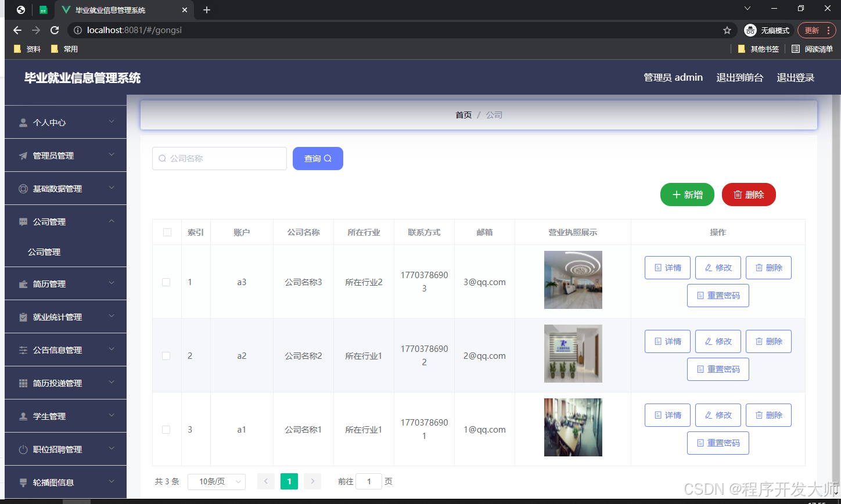Open the 阅读清单 reading list
This screenshot has height=504, width=841.
click(x=813, y=49)
